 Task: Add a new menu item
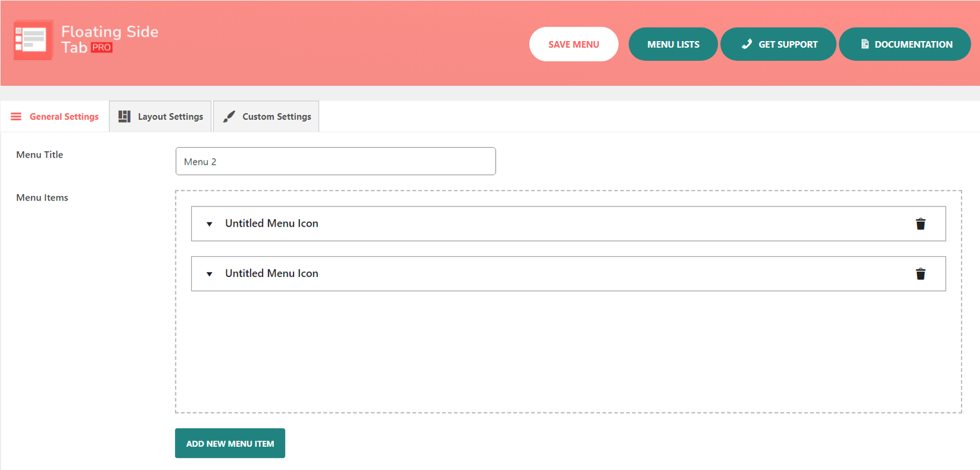pyautogui.click(x=230, y=443)
